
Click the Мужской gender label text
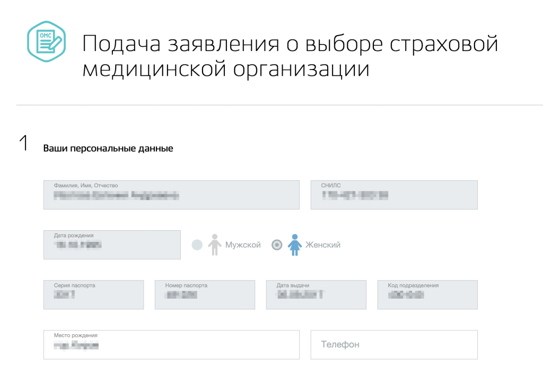[x=243, y=245]
